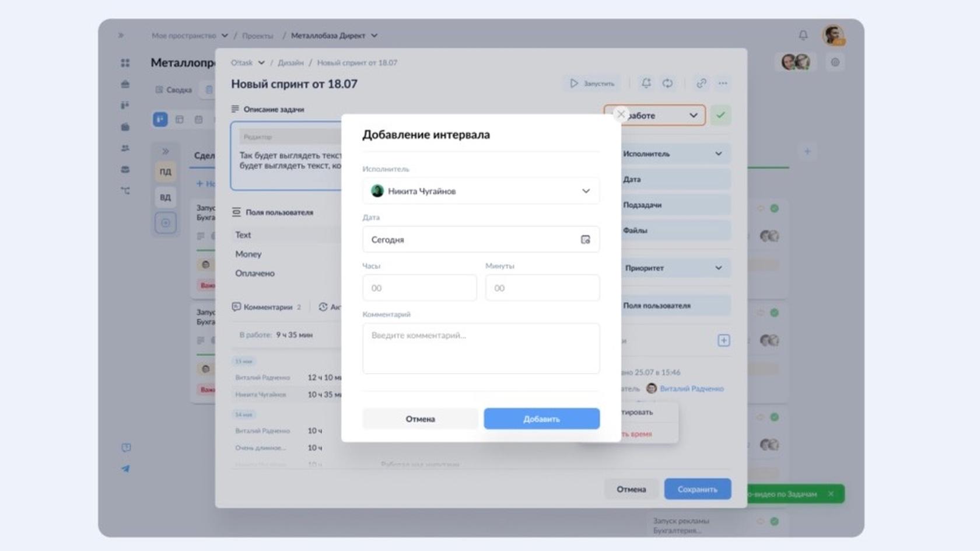980x551 pixels.
Task: Add a column with the plus icon
Action: pyautogui.click(x=807, y=152)
